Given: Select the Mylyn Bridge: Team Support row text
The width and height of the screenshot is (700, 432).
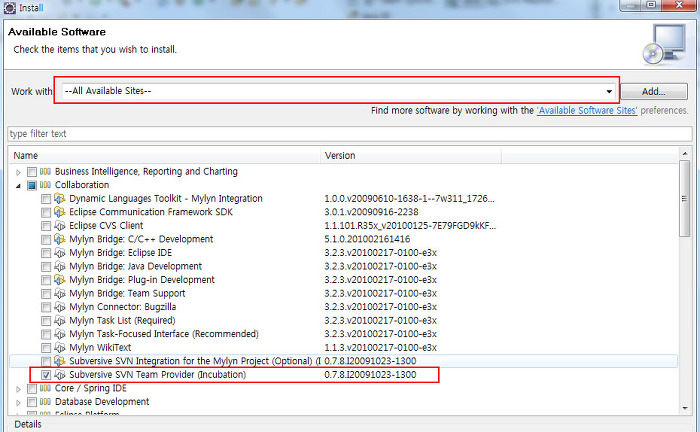Looking at the screenshot, I should click(x=127, y=294).
